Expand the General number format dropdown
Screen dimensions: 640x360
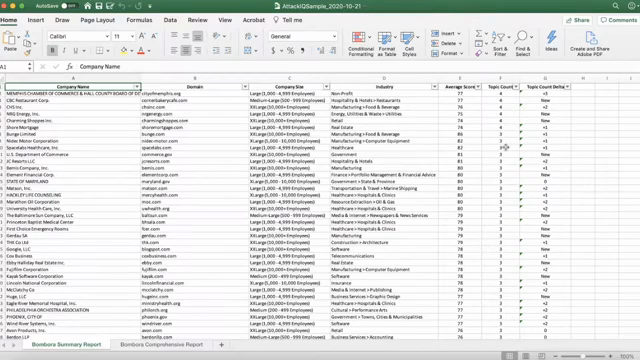334,36
